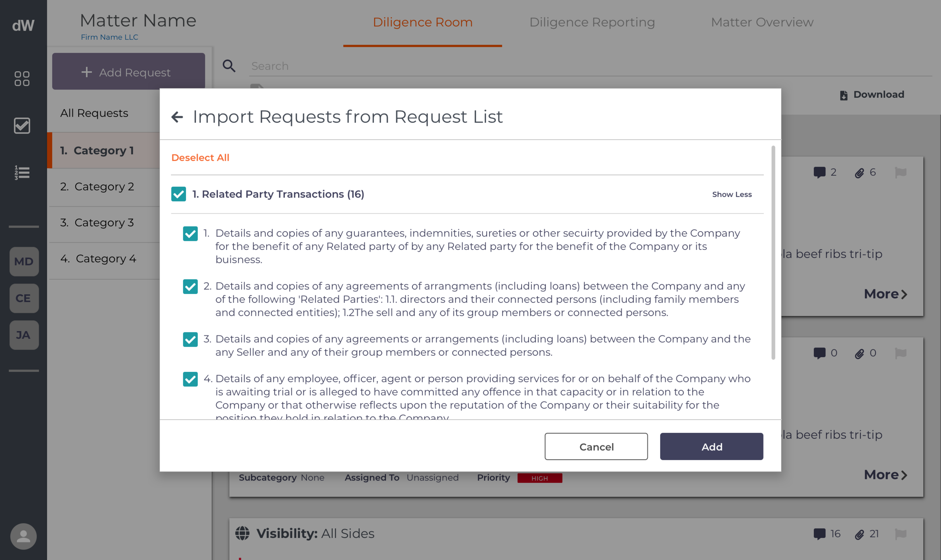
Task: Click the Add button
Action: click(711, 446)
